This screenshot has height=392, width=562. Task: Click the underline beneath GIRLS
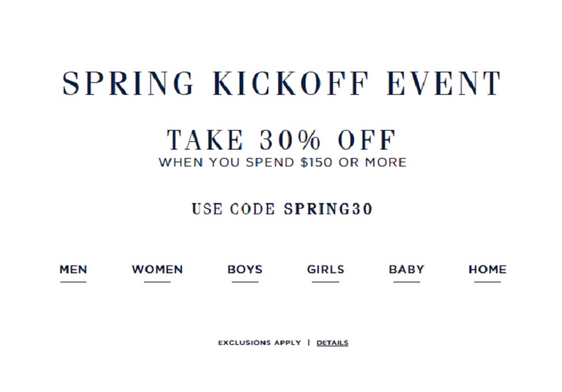pos(325,282)
